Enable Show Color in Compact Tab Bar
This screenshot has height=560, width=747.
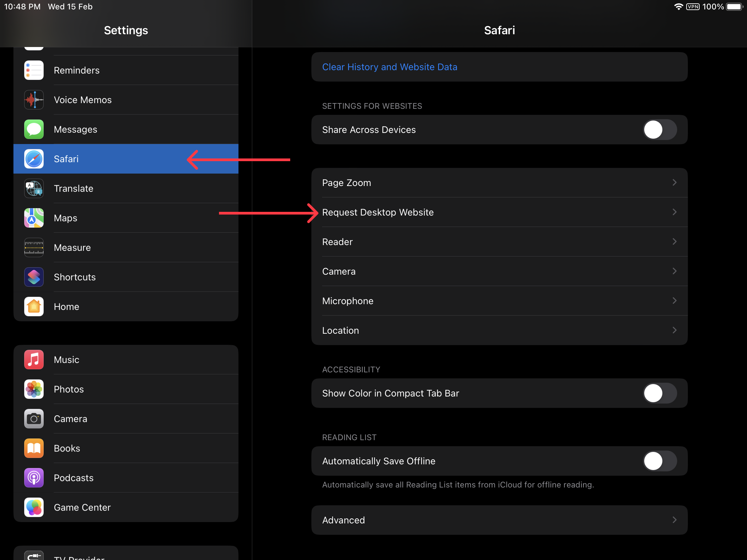point(659,393)
